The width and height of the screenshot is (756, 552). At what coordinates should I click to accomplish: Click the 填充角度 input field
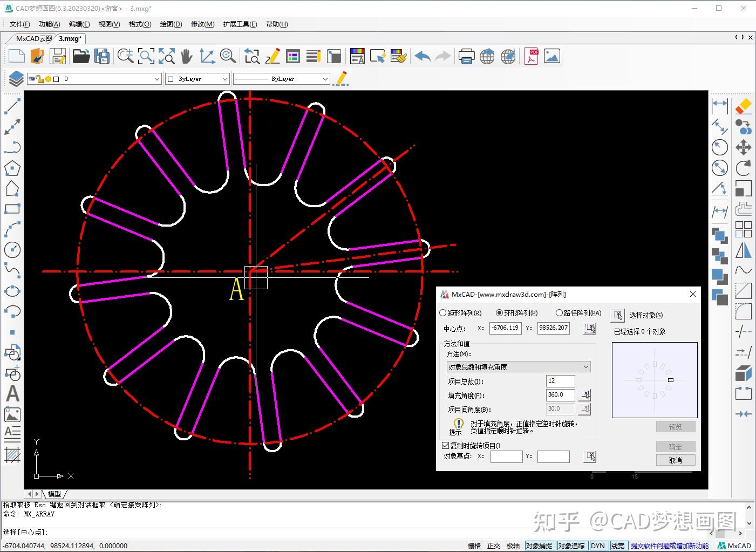[560, 395]
